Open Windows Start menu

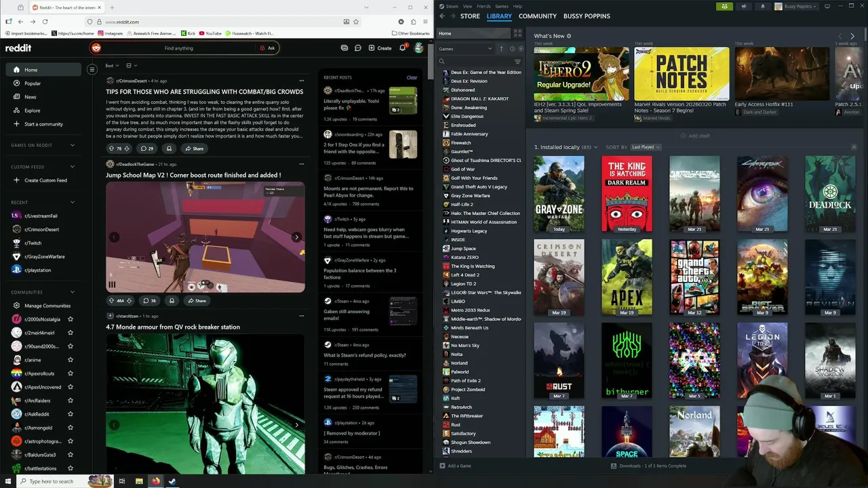tap(7, 481)
